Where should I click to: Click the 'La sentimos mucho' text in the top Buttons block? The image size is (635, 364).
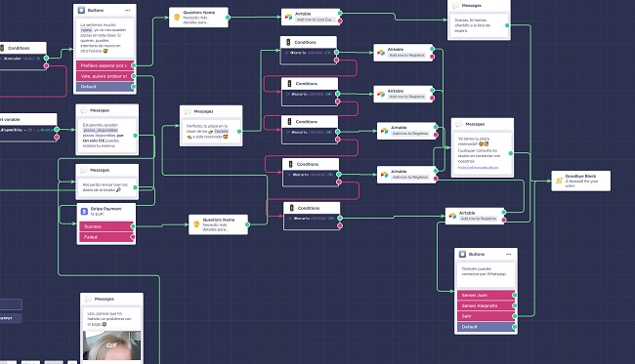(104, 38)
